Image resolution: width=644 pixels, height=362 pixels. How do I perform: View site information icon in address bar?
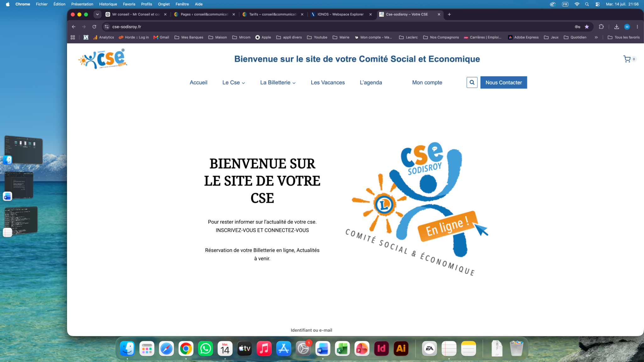(x=107, y=27)
